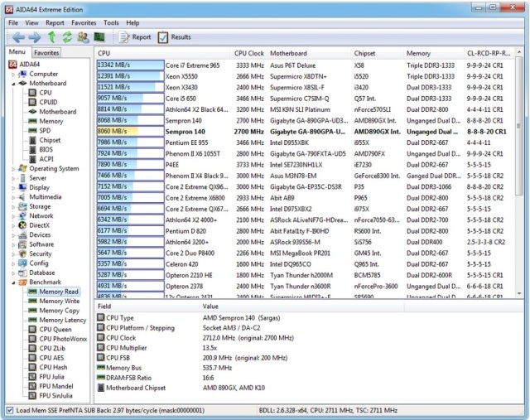Image resolution: width=530 pixels, height=420 pixels.
Task: Expand the Operating System node
Action: pos(13,169)
